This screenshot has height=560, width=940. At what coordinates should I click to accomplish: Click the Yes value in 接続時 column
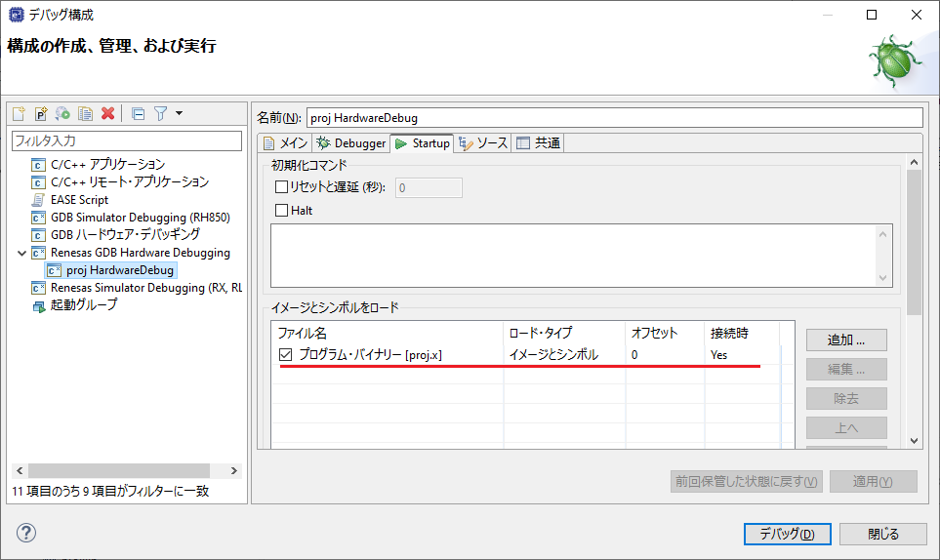[718, 354]
